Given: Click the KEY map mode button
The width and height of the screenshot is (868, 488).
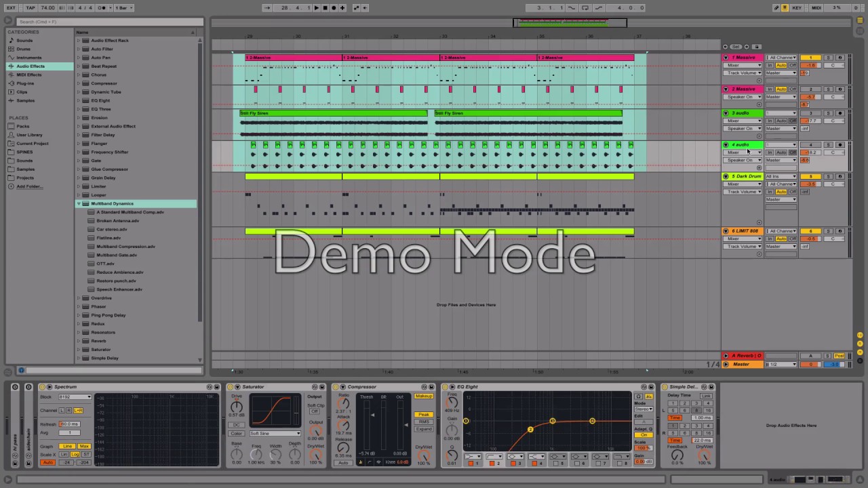Looking at the screenshot, I should click(797, 7).
